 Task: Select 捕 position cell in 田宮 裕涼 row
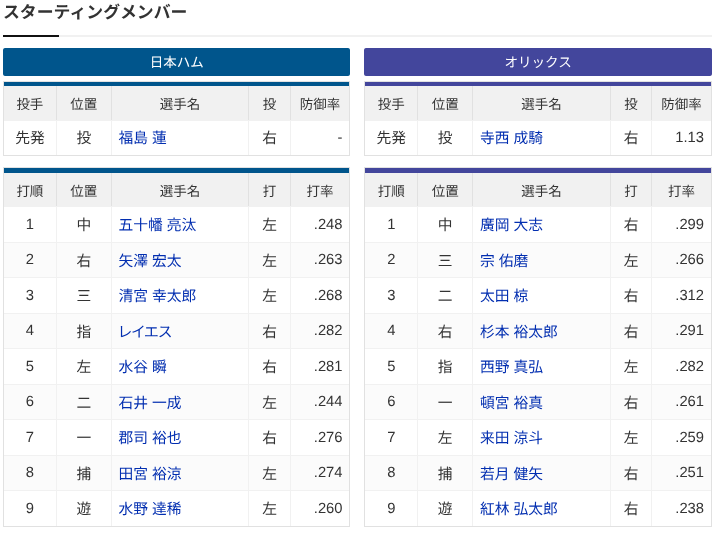(x=84, y=473)
